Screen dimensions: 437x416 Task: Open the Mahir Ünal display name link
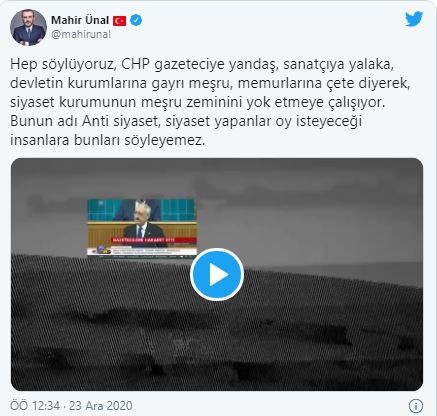80,20
